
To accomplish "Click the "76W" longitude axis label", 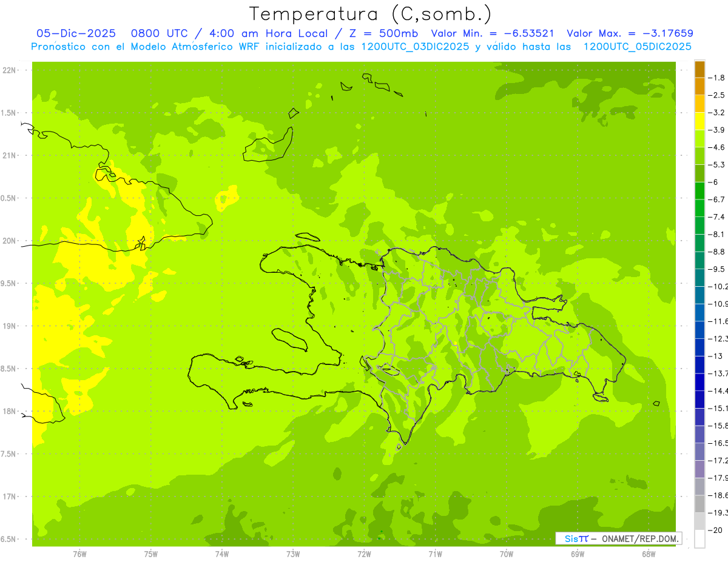I will click(x=79, y=554).
